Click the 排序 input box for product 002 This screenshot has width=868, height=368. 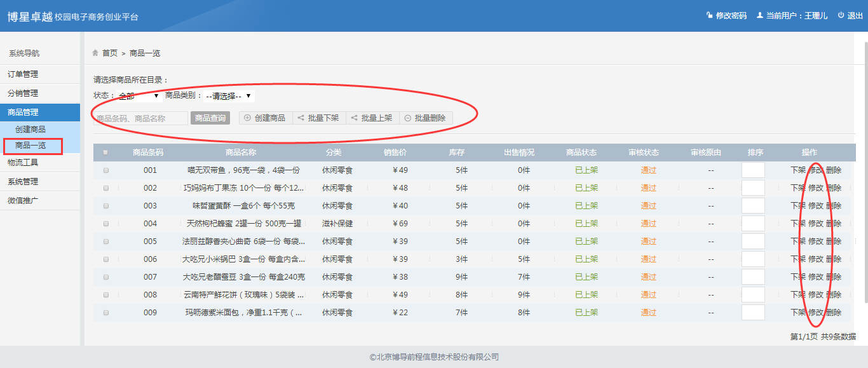pos(753,188)
